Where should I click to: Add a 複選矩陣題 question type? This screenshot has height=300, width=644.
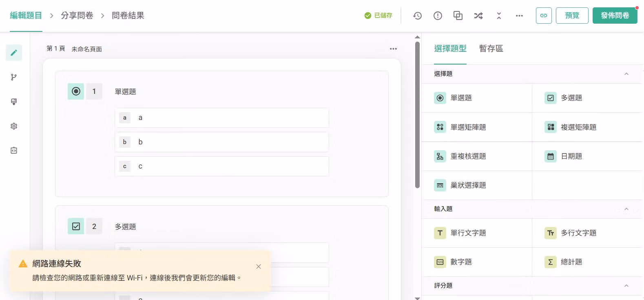pos(587,127)
